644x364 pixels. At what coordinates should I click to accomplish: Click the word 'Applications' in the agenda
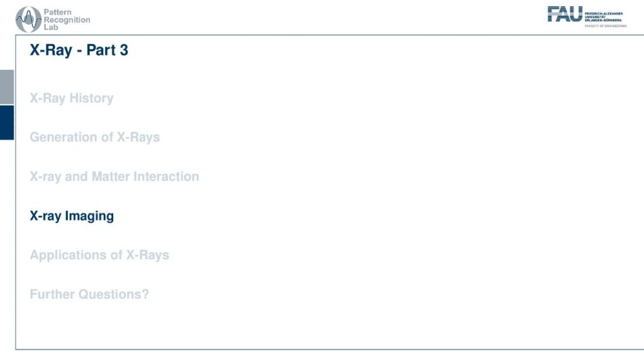pos(65,256)
